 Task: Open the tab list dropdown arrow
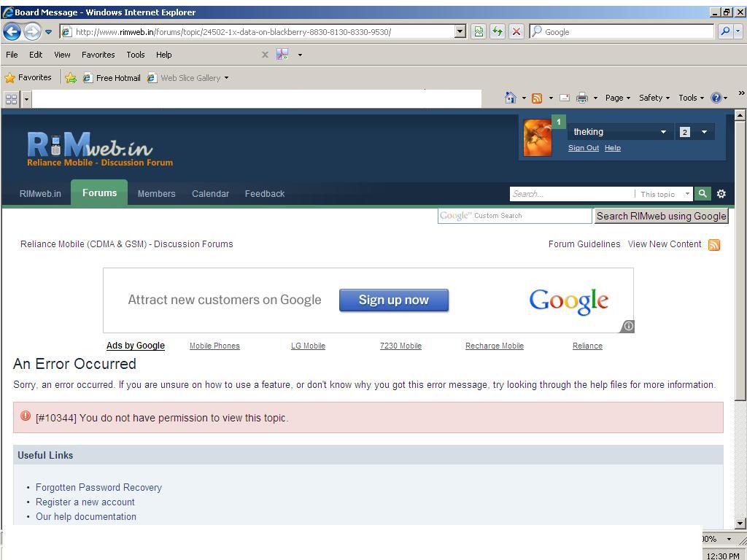tap(26, 99)
